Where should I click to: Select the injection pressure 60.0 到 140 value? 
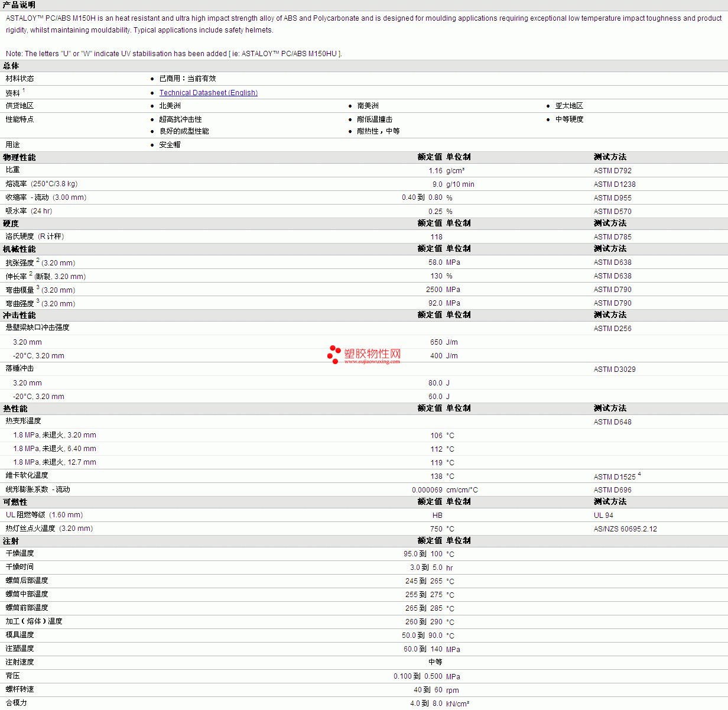tap(423, 650)
